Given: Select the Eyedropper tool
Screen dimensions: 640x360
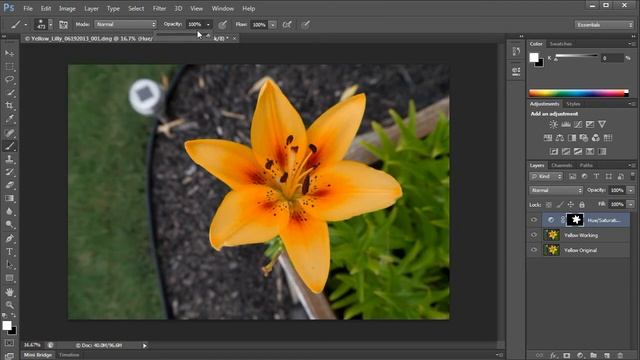Looking at the screenshot, I should tap(9, 119).
